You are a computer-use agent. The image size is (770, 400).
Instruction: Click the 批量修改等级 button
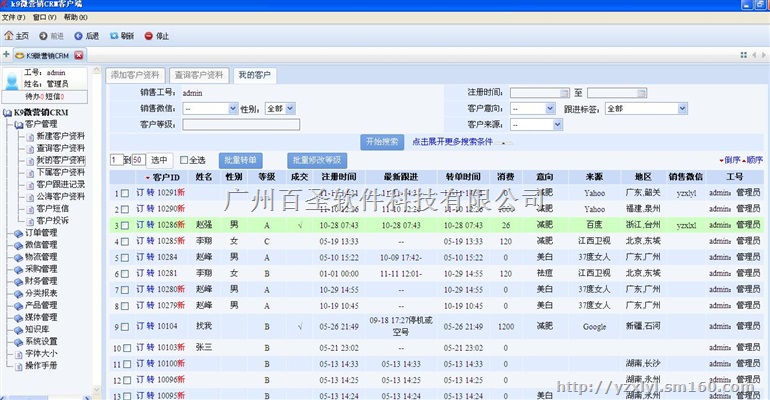(317, 160)
